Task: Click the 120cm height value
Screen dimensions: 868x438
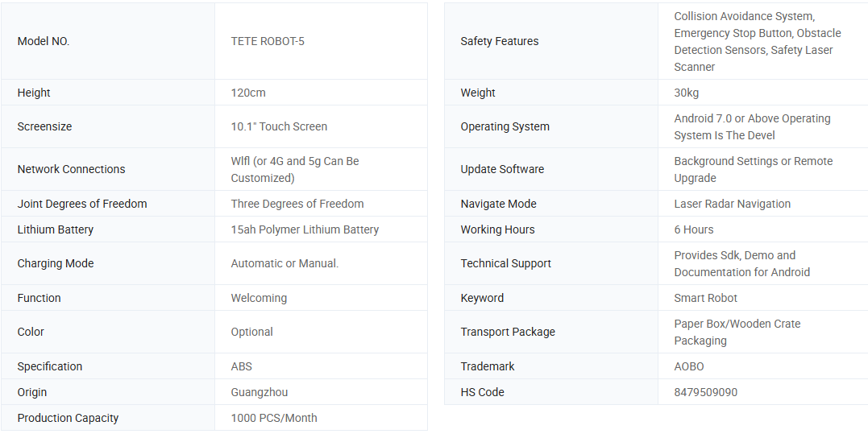Action: 248,93
